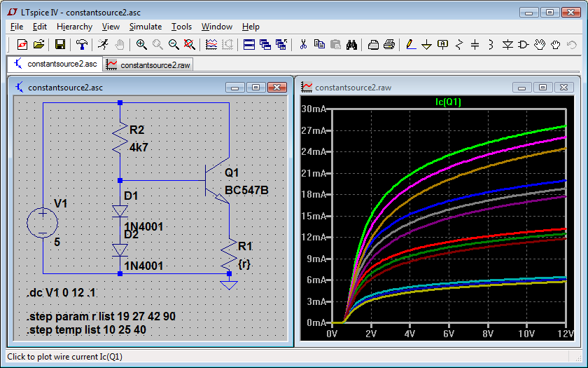Select the Capacitor placement tool
The width and height of the screenshot is (588, 368).
pos(475,45)
